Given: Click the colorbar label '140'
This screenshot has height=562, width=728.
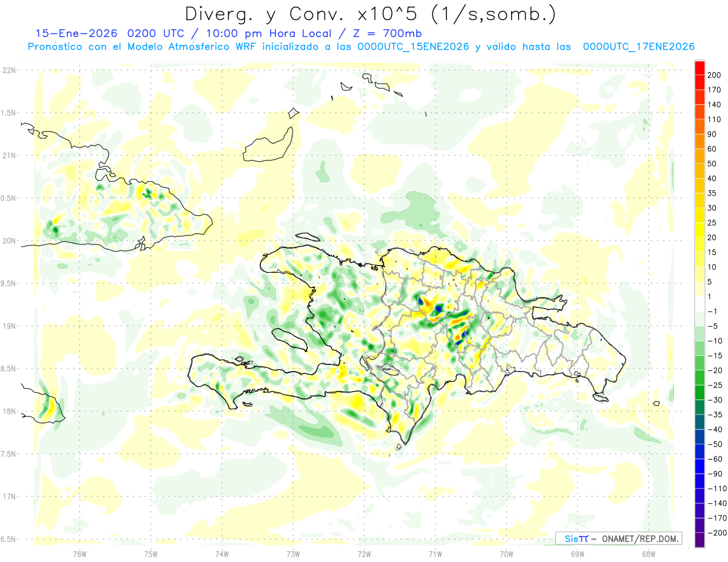Looking at the screenshot, I should pos(715,104).
